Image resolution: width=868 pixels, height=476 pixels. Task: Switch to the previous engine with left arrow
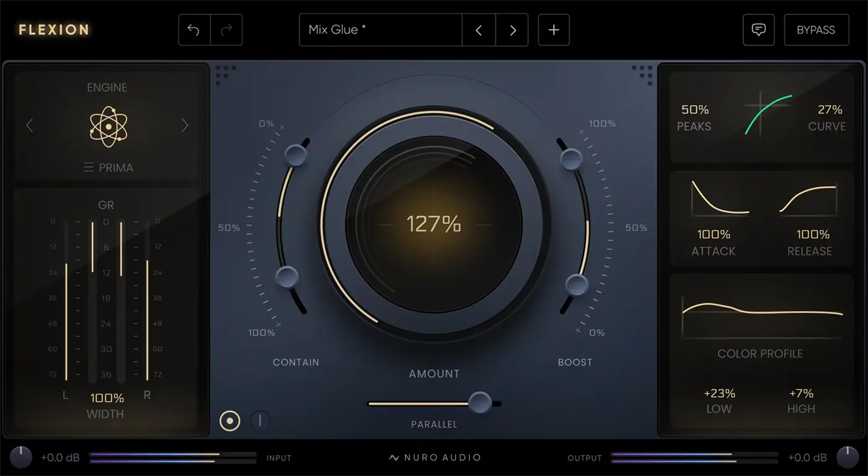pyautogui.click(x=30, y=125)
